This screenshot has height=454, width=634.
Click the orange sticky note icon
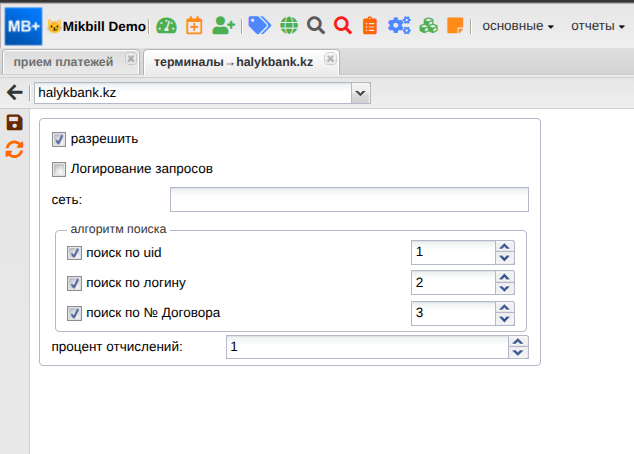pyautogui.click(x=455, y=25)
